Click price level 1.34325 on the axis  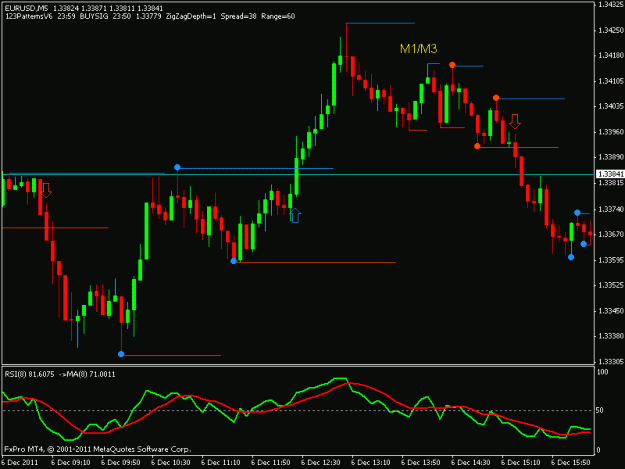pos(611,4)
